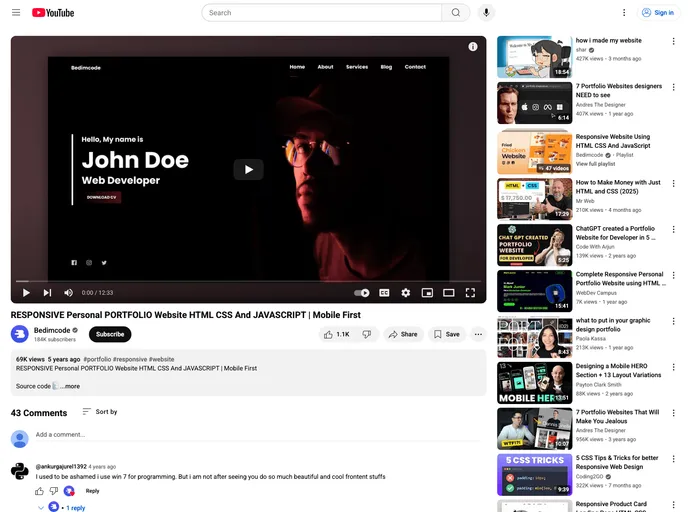Go to the YouTube home logo
Screen dimensions: 688x512
pyautogui.click(x=53, y=13)
